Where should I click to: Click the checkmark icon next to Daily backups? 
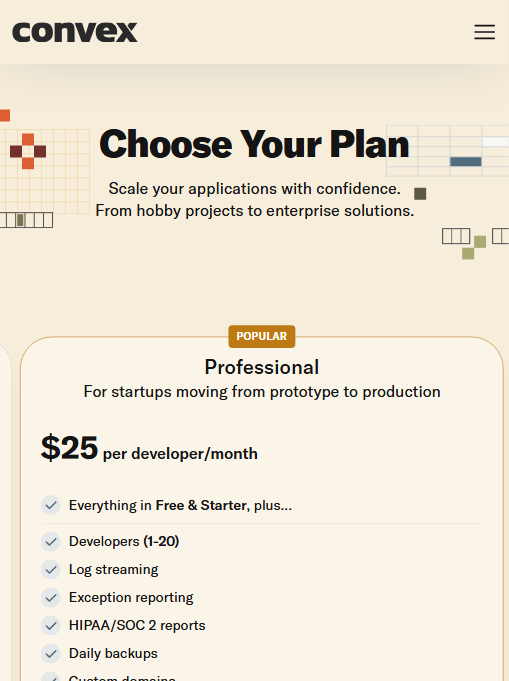click(51, 654)
